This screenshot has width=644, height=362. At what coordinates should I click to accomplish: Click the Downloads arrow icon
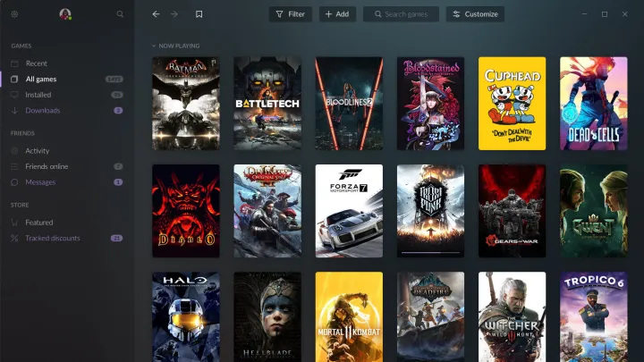click(x=14, y=111)
